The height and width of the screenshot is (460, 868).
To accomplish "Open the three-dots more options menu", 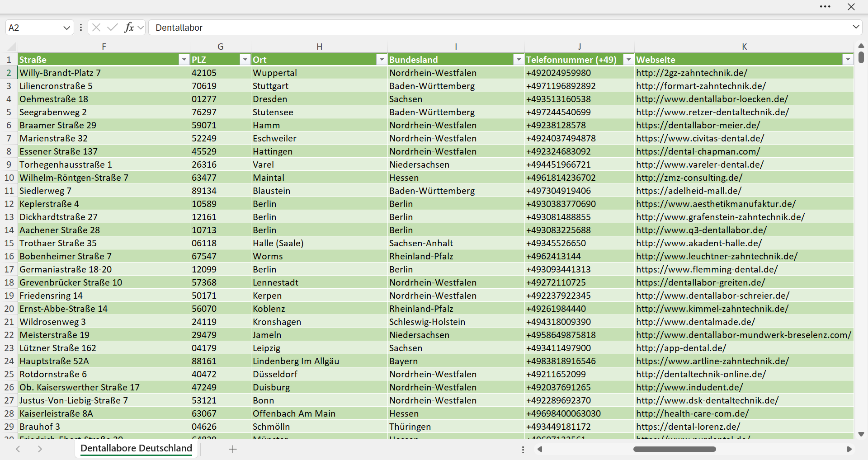I will (x=825, y=7).
